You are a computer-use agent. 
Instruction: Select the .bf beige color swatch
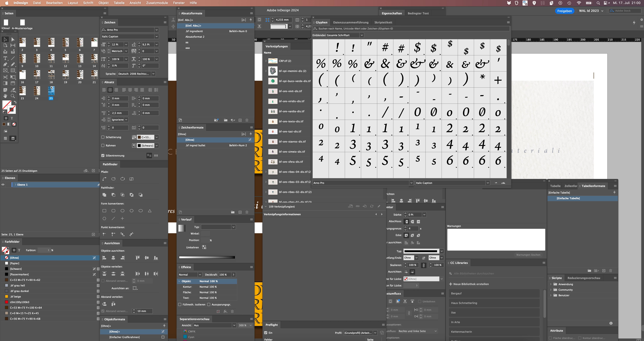(x=16, y=297)
